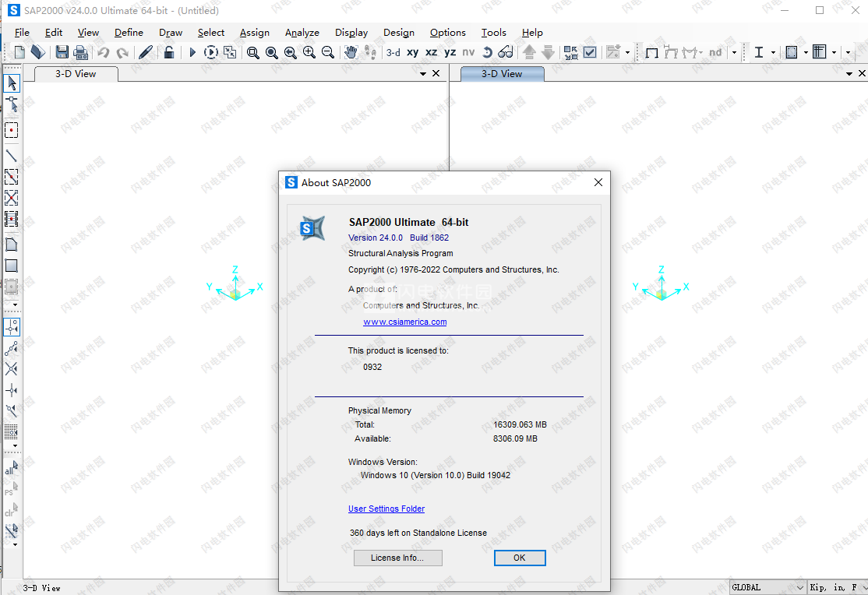Open right view window list dropdown arrow
The width and height of the screenshot is (868, 595).
click(849, 74)
